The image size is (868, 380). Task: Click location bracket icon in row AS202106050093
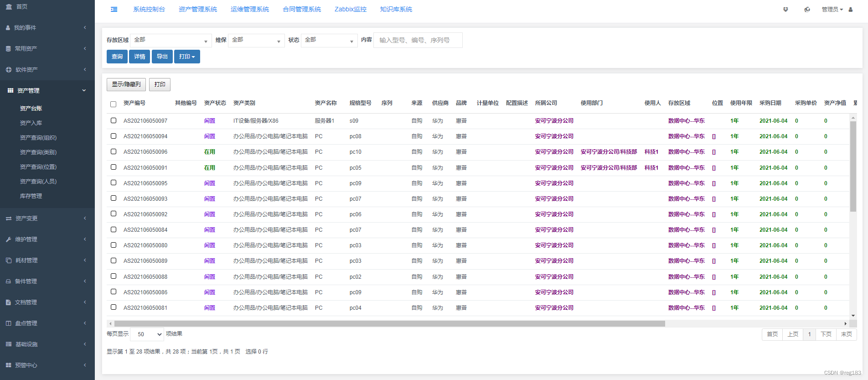click(714, 199)
